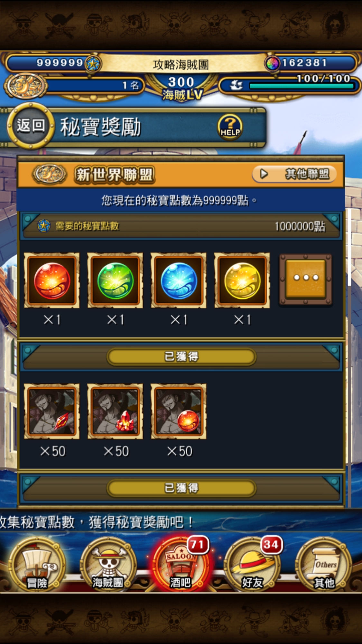Screen dimensions: 362x644
Task: Open the 冒險 adventure ship tab
Action: tap(37, 565)
